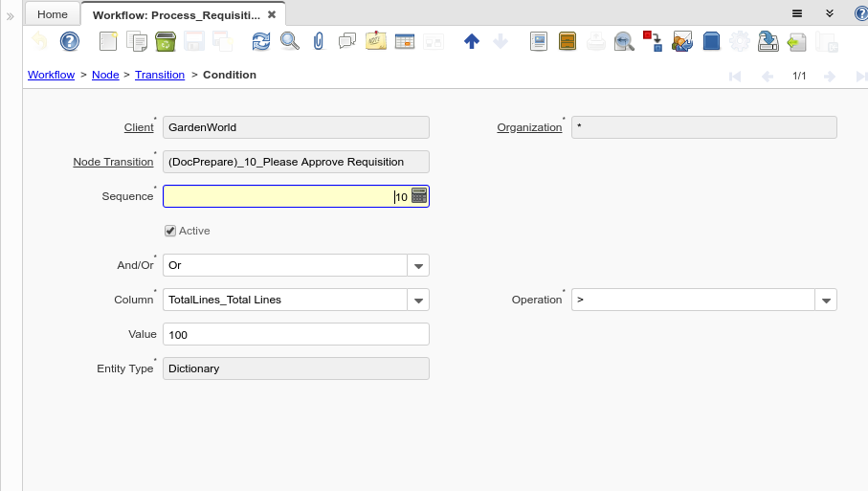This screenshot has width=868, height=491.
Task: Toggle the Active checkbox
Action: pos(170,231)
